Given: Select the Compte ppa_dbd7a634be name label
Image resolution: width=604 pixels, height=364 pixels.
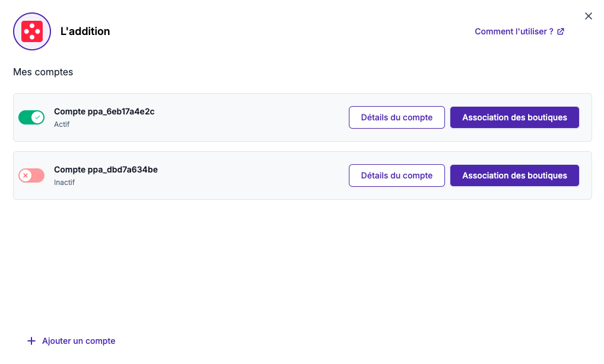Looking at the screenshot, I should 106,170.
